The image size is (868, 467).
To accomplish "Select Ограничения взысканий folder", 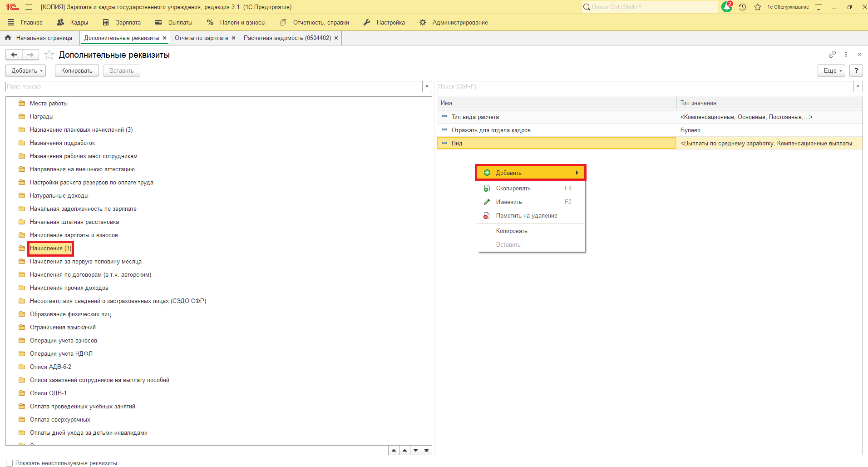I will pos(63,328).
